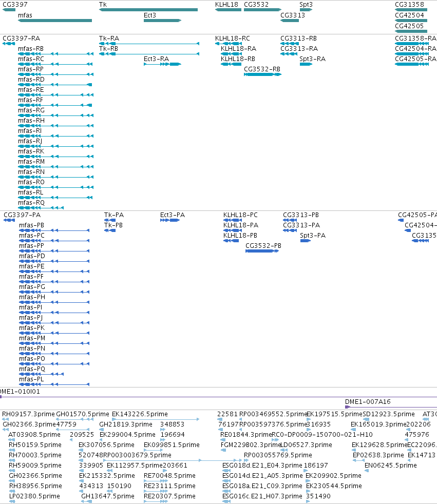Click the CG42505 gene label

[409, 26]
